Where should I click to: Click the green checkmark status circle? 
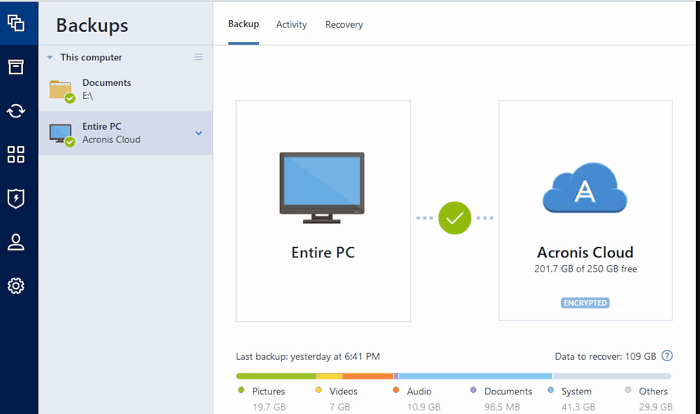click(454, 218)
